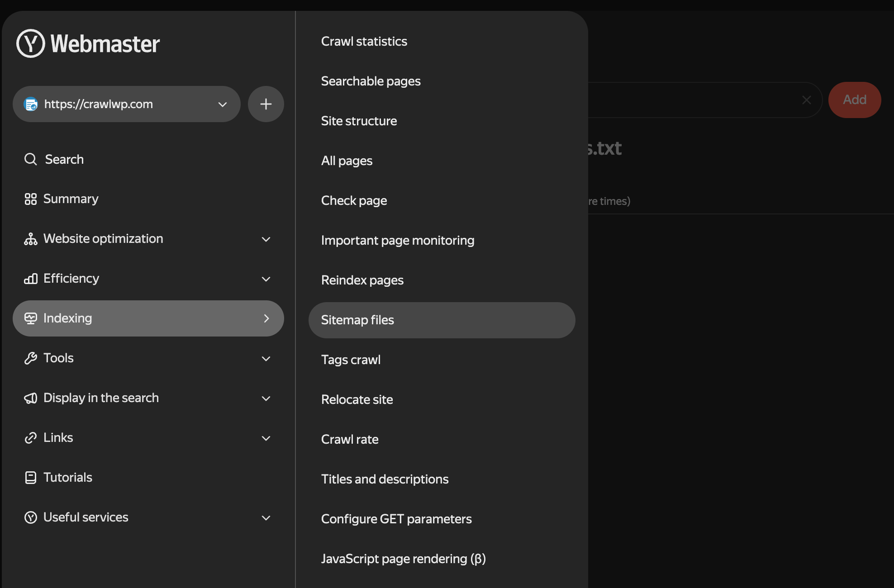
Task: Click Search label in sidebar
Action: pyautogui.click(x=64, y=159)
